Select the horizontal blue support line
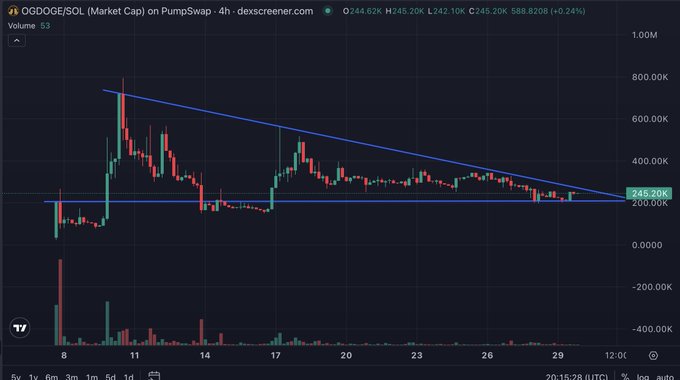The width and height of the screenshot is (680, 380). (334, 201)
